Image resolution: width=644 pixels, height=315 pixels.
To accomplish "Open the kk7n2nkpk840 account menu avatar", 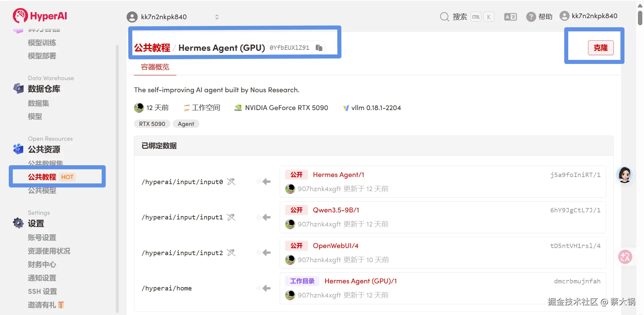I will click(564, 16).
